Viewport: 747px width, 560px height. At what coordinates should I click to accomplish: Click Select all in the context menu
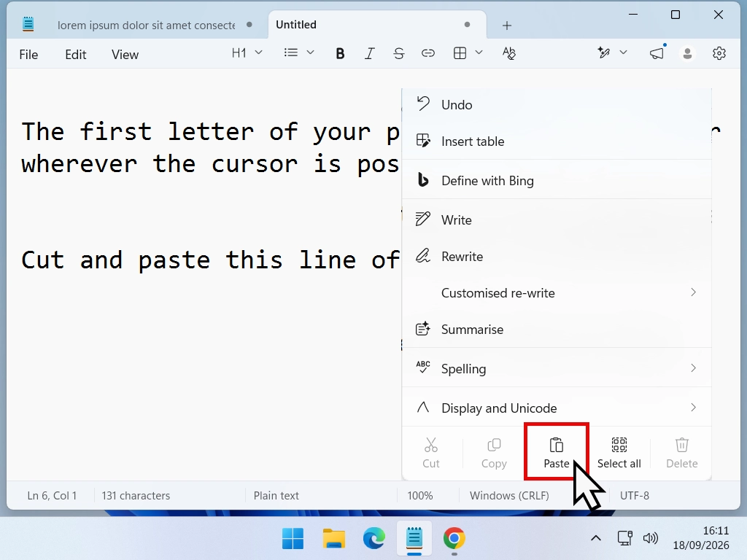tap(619, 453)
